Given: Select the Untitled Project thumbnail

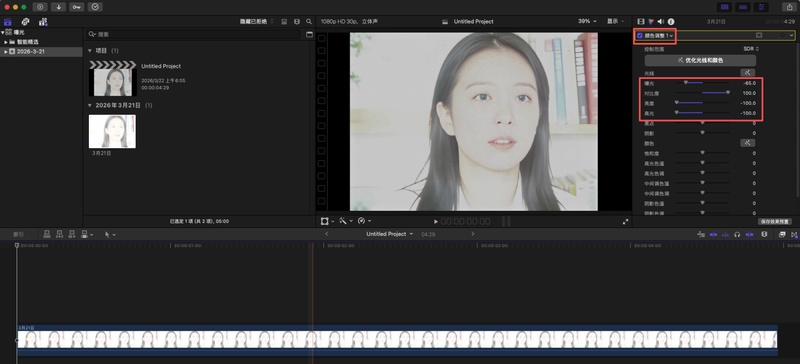Looking at the screenshot, I should (112, 79).
